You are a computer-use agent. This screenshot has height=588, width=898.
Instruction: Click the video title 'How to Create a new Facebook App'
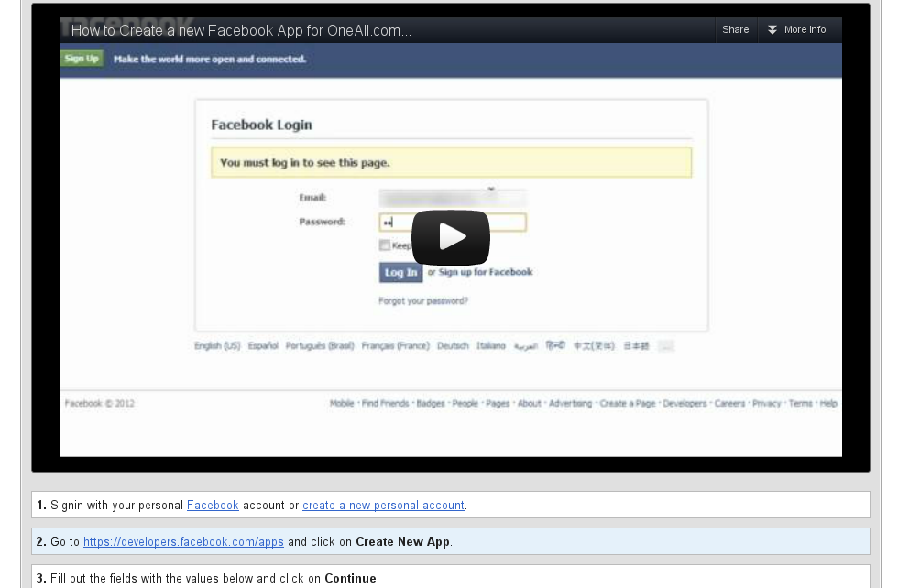coord(241,30)
